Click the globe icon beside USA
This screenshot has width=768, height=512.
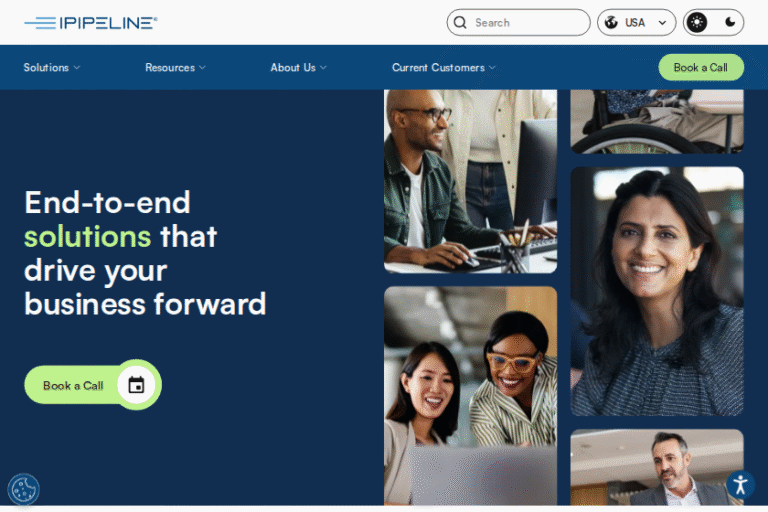[611, 23]
